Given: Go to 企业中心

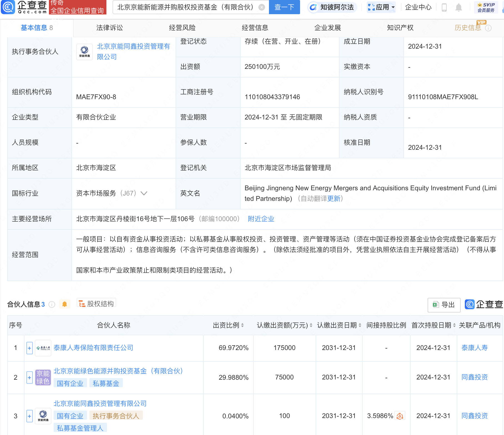Looking at the screenshot, I should [418, 7].
